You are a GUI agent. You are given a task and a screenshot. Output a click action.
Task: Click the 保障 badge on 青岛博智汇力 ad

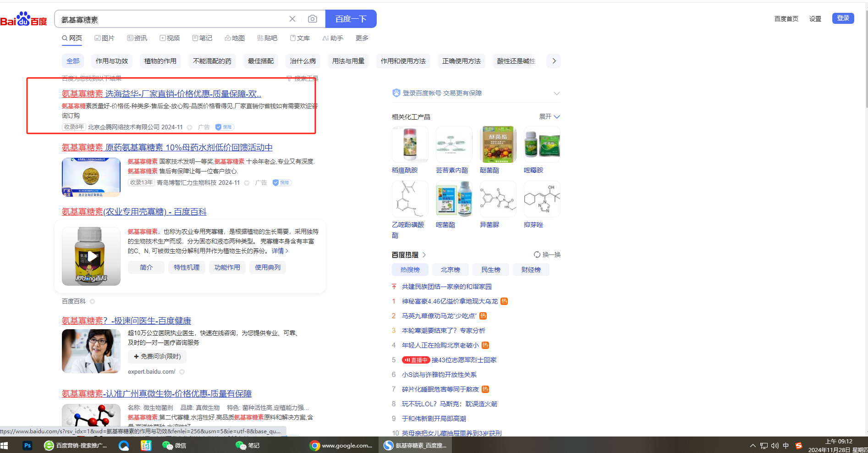pos(282,182)
